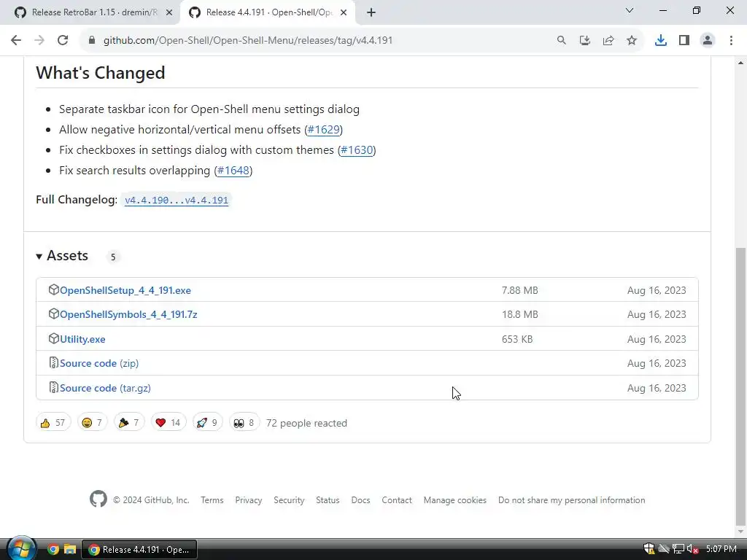Click Do not share my personal information
Image resolution: width=747 pixels, height=560 pixels.
(572, 500)
